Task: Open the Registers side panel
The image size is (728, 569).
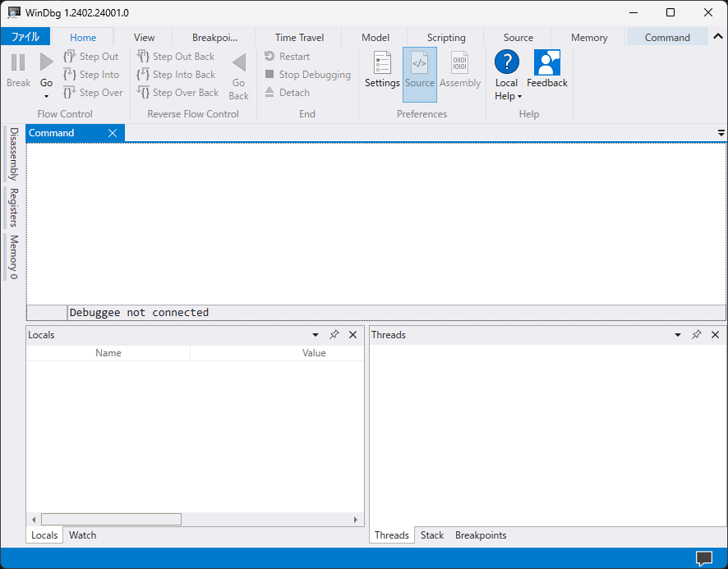Action: (13, 208)
